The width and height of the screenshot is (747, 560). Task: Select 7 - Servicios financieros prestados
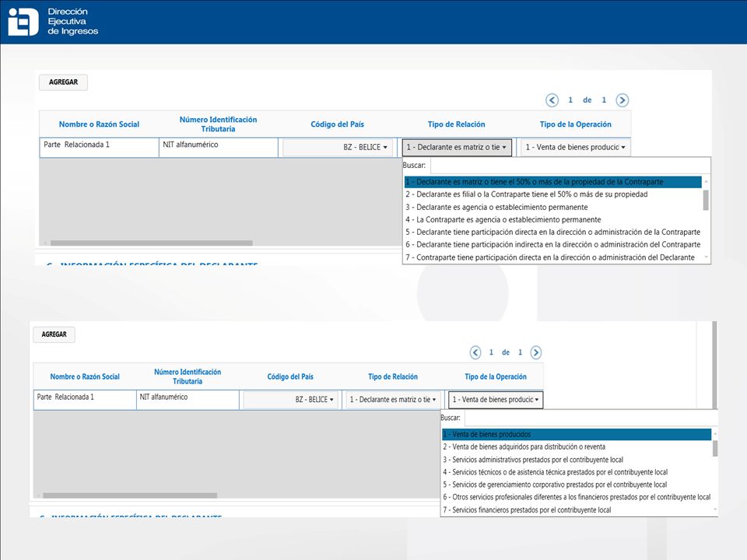click(x=577, y=509)
